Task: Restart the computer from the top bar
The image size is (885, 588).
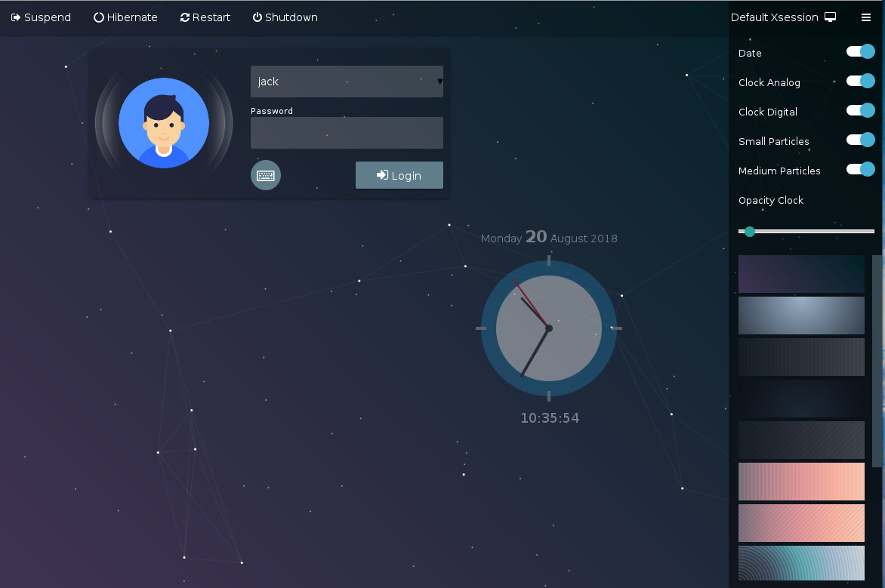Action: (205, 17)
